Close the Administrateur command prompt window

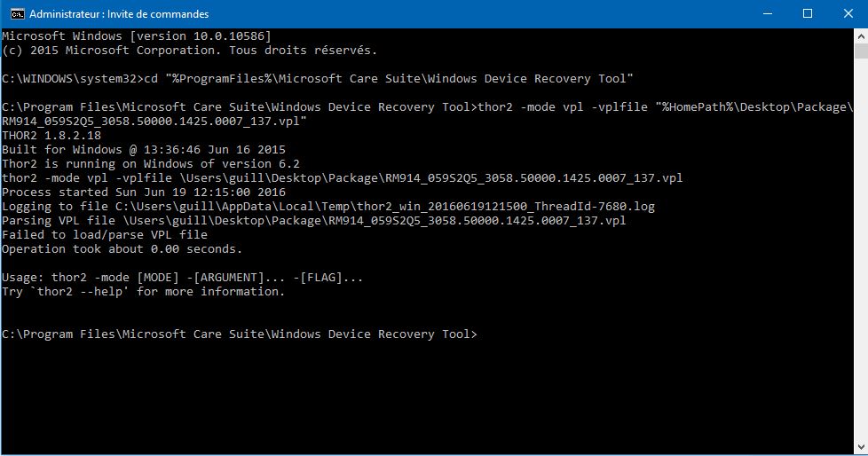(848, 14)
